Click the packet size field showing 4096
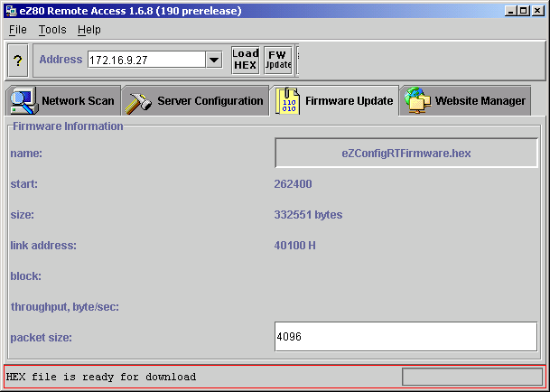550x392 pixels. [406, 337]
